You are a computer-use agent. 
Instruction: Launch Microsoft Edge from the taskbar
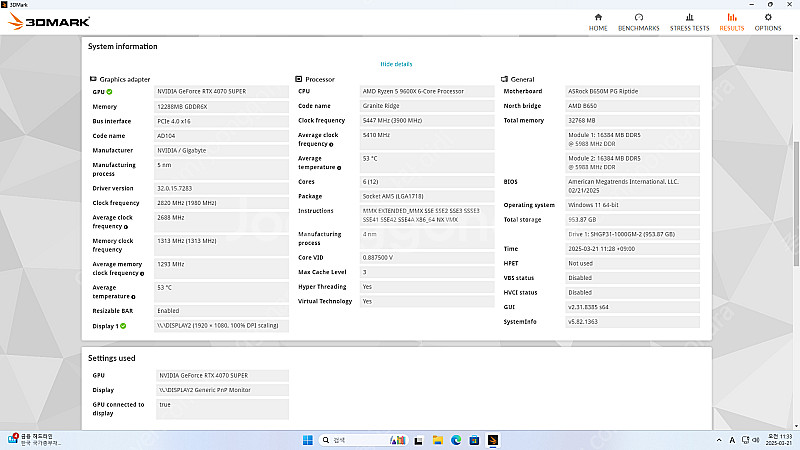point(456,440)
